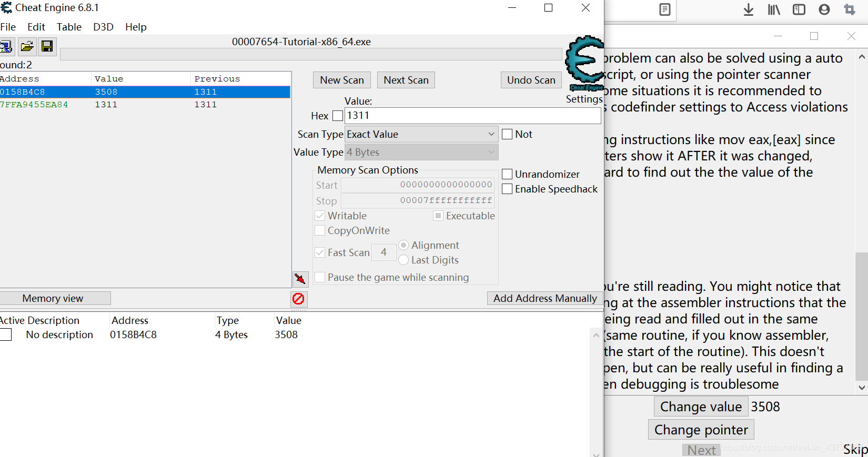The width and height of the screenshot is (868, 457).
Task: Click the New Scan button
Action: pyautogui.click(x=342, y=80)
